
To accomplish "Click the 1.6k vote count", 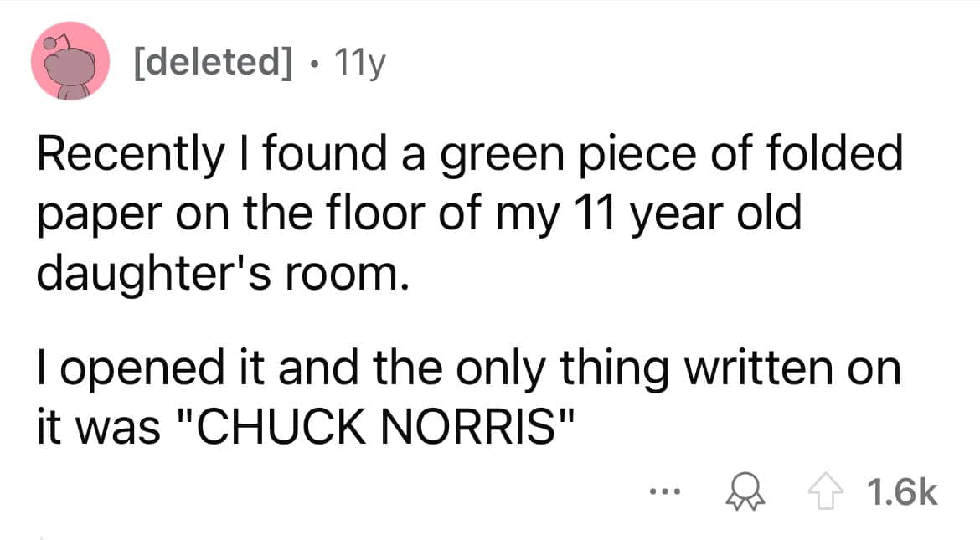I will coord(905,493).
